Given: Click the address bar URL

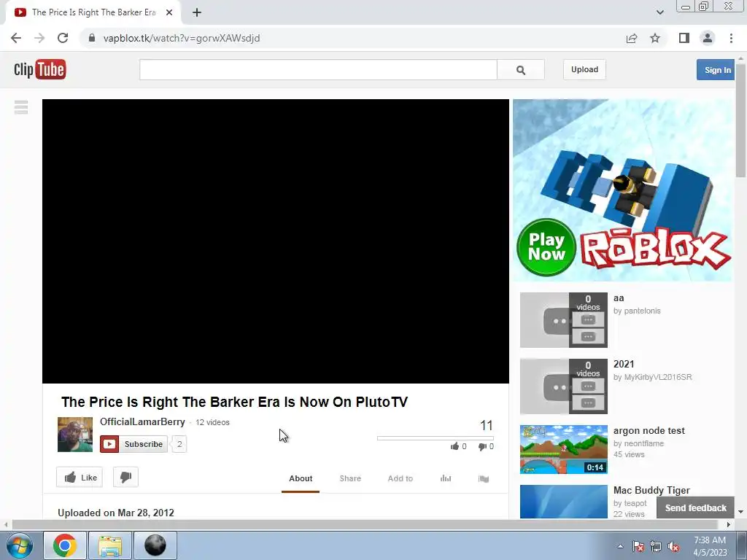Looking at the screenshot, I should pos(182,38).
